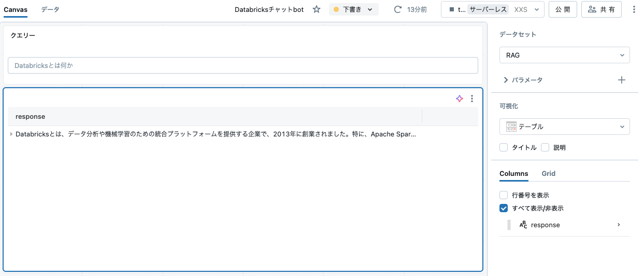Switch to the Canvas tab
This screenshot has height=276, width=644.
click(x=16, y=9)
